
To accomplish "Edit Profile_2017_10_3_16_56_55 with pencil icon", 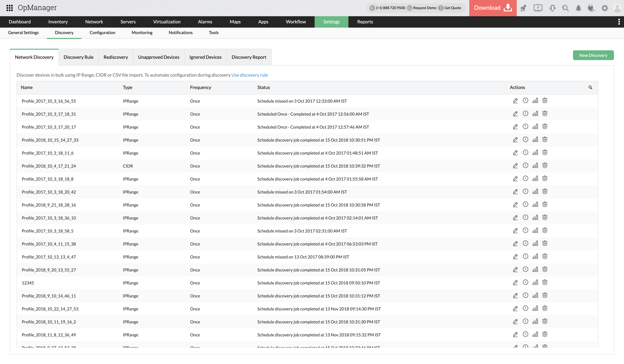I will 515,101.
